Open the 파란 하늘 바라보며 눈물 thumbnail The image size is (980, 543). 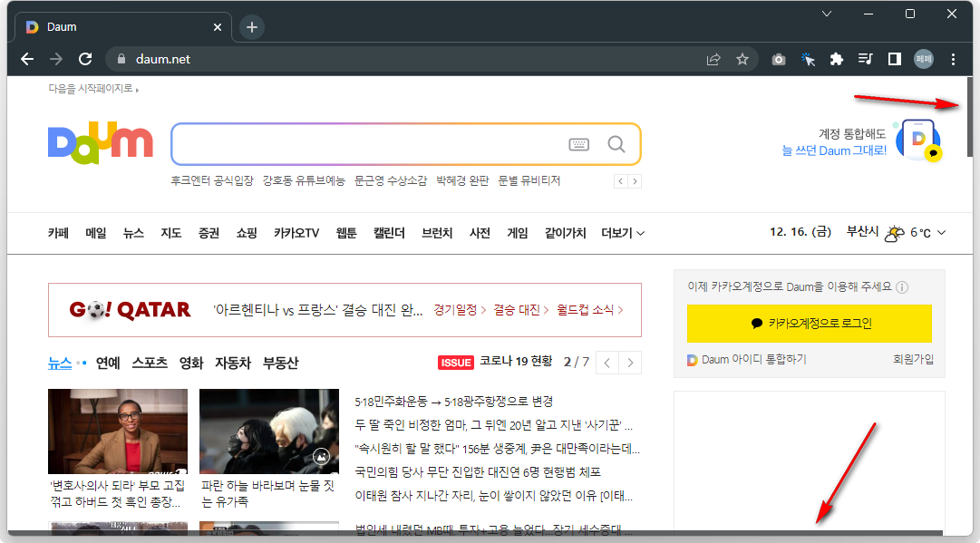[x=268, y=431]
